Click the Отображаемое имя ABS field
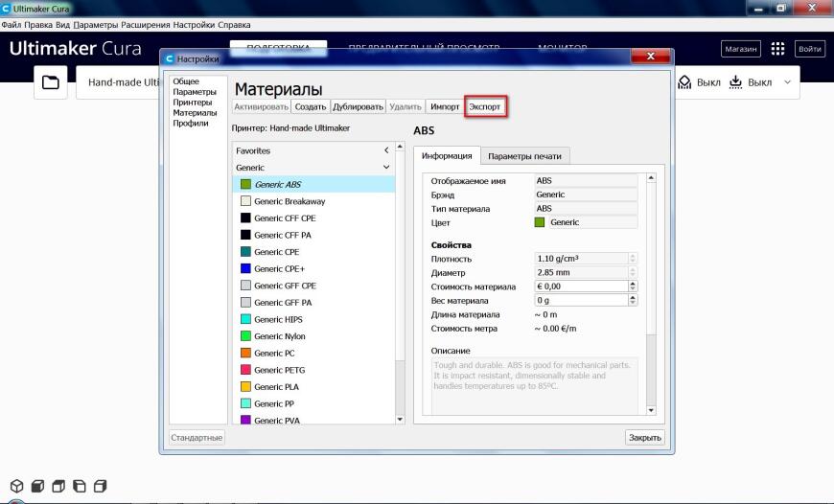The width and height of the screenshot is (834, 504). pyautogui.click(x=586, y=181)
